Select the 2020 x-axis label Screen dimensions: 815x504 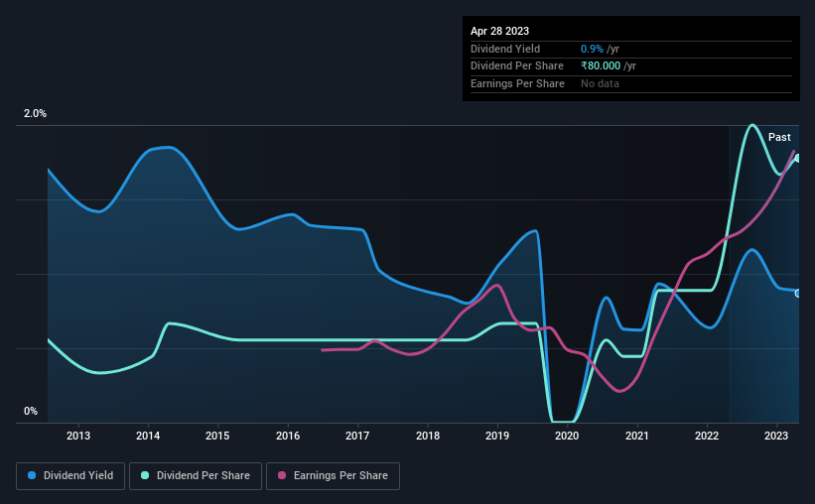point(567,436)
